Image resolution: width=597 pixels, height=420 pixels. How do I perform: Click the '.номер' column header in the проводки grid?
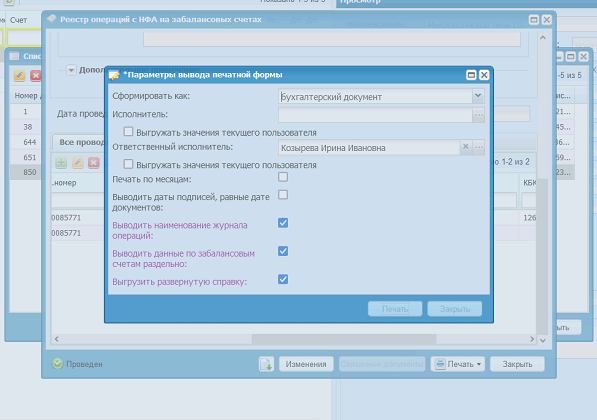click(78, 183)
